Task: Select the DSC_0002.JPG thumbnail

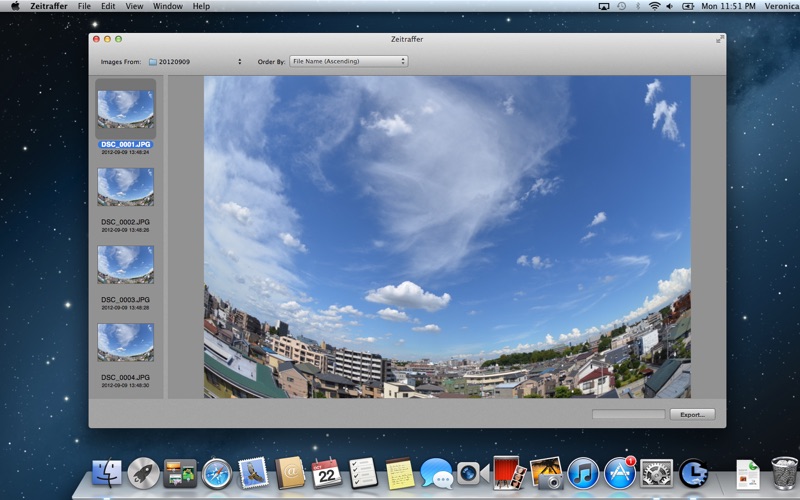Action: tap(125, 187)
